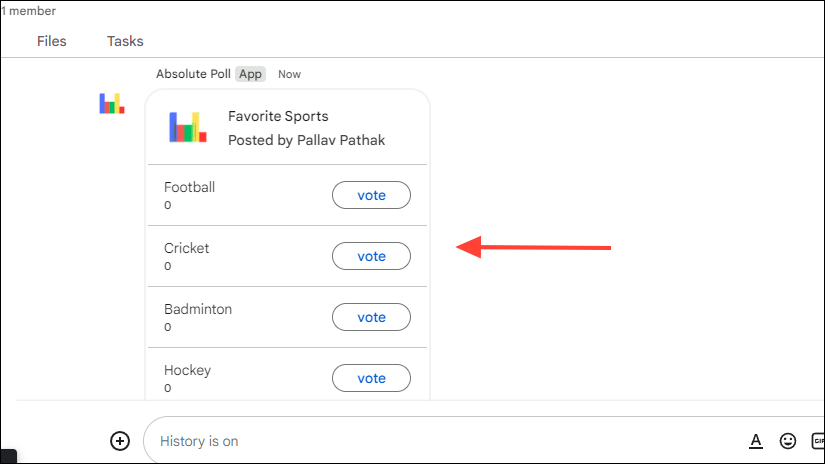Click the poll chart icon in card header
The width and height of the screenshot is (825, 464).
tap(188, 127)
